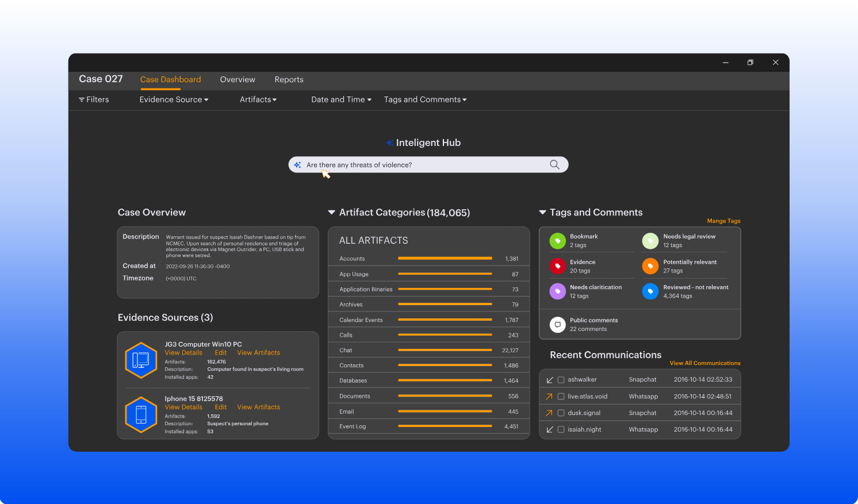Click the Public comments speech bubble icon

[x=557, y=325]
